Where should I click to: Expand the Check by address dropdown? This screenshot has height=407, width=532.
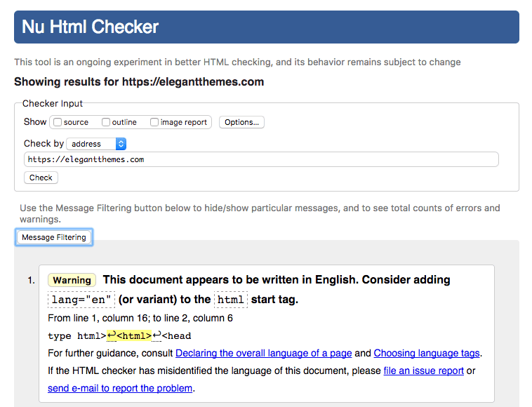[x=96, y=144]
